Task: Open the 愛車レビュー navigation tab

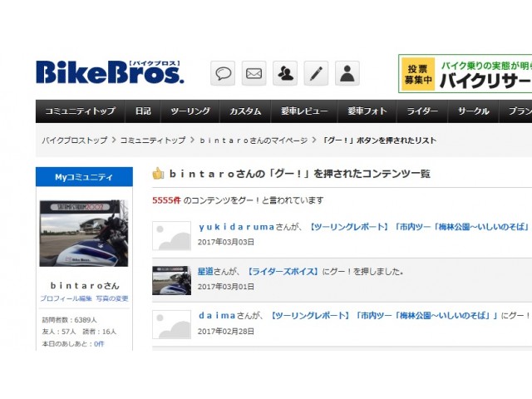Action: (x=304, y=111)
